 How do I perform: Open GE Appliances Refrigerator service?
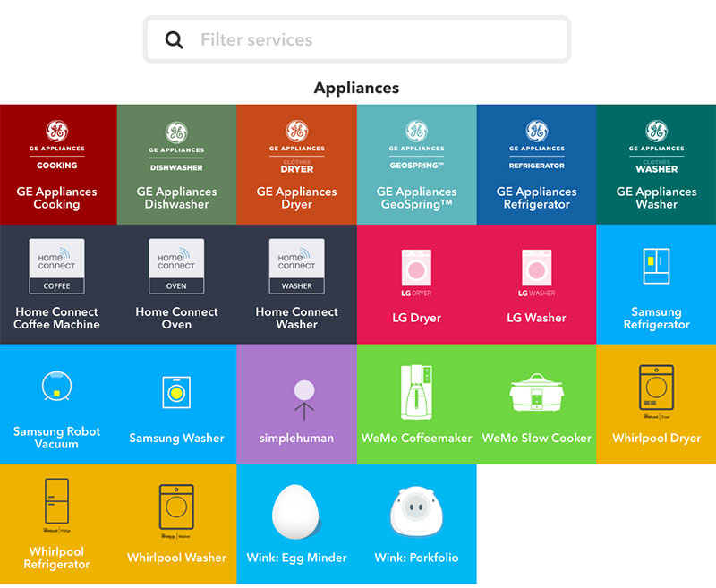tap(537, 165)
